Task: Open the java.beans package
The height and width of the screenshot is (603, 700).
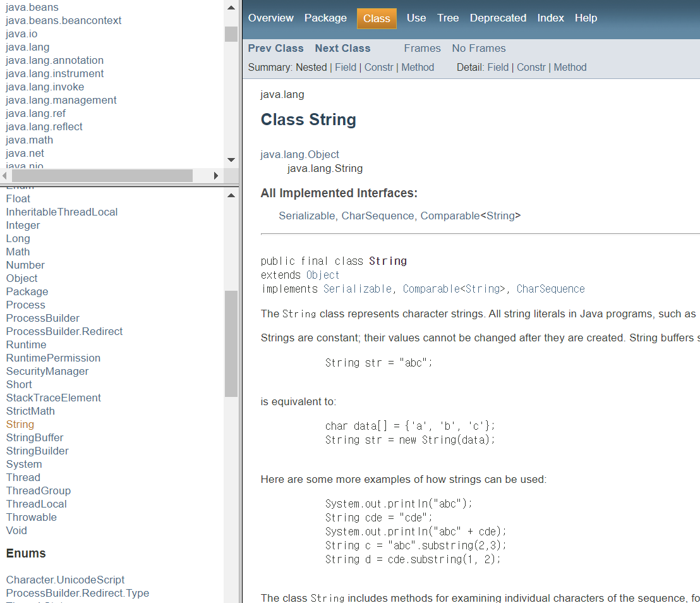Action: tap(32, 7)
